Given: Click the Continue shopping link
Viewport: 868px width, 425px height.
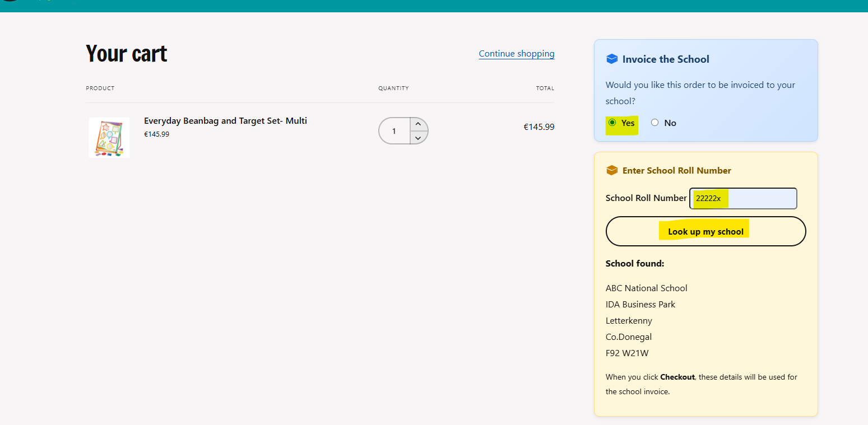Looking at the screenshot, I should click(516, 54).
